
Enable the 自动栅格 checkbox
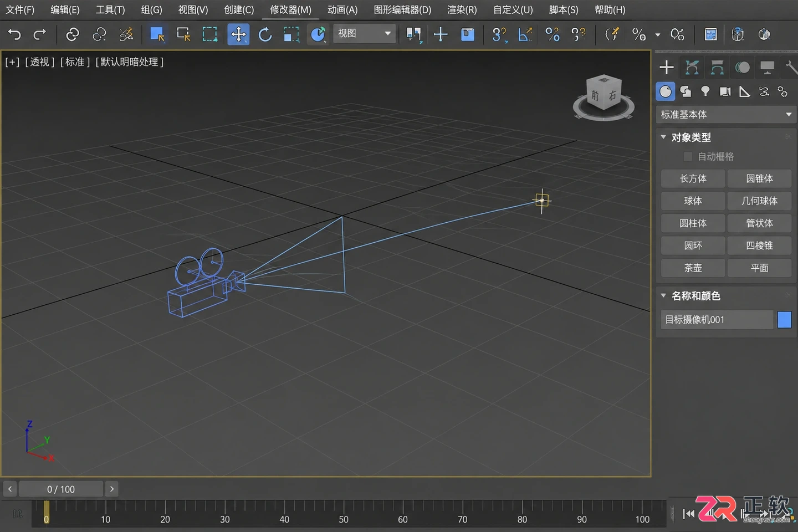(x=688, y=156)
